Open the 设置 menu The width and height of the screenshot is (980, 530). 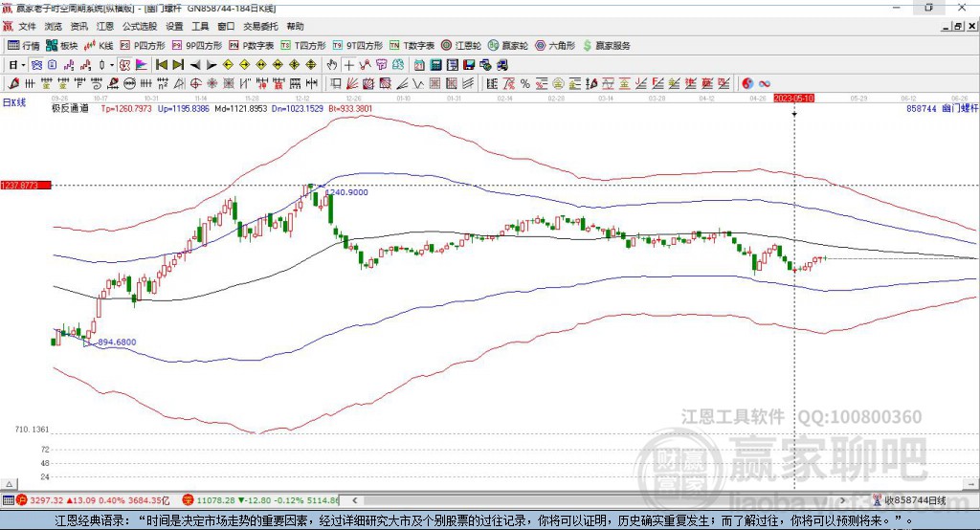pos(174,26)
